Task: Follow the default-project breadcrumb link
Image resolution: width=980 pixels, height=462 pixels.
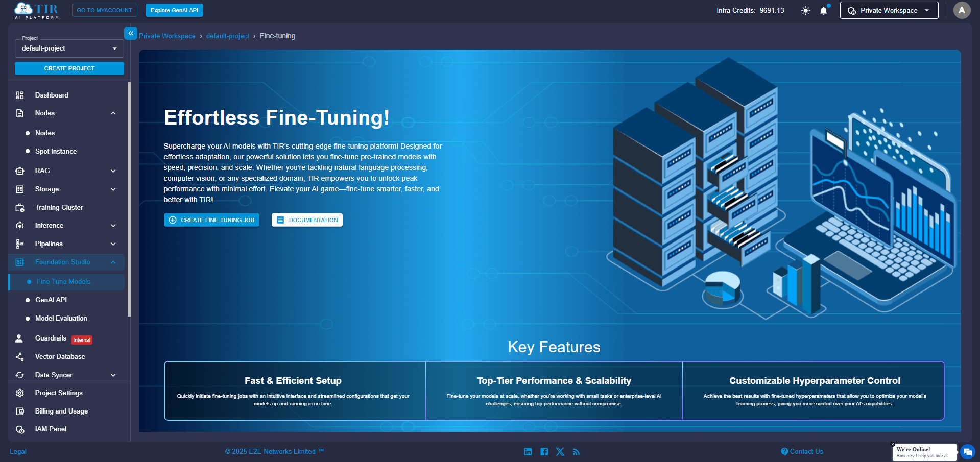Action: coord(228,36)
